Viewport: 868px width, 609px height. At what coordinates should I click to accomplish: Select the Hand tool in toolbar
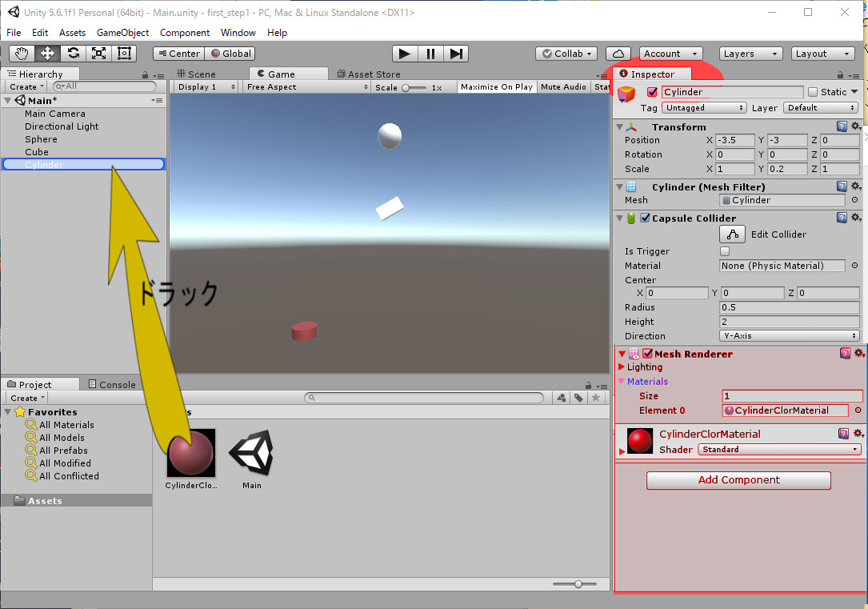click(22, 54)
